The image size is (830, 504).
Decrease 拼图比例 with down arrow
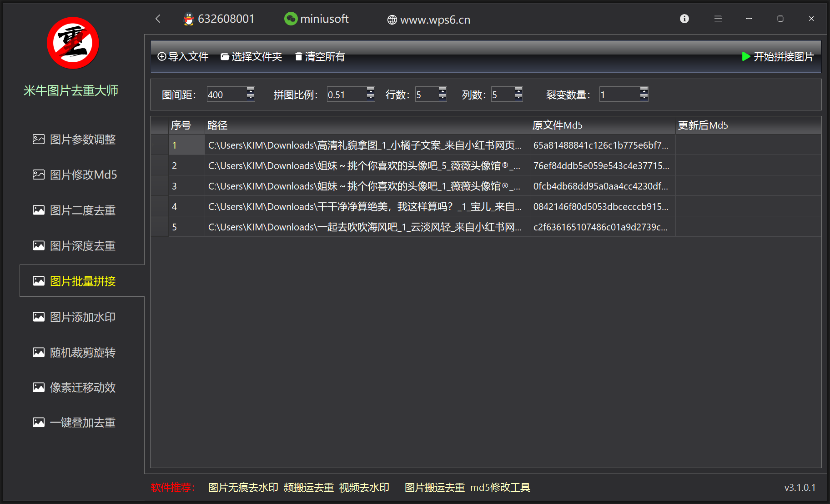[x=371, y=97]
